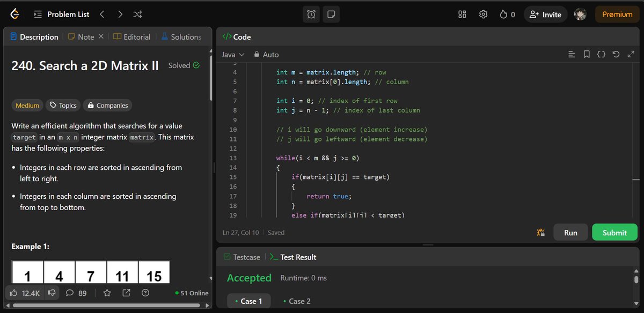Screen dimensions: 644x313
Task: Go to the previous problem arrow
Action: (x=102, y=14)
